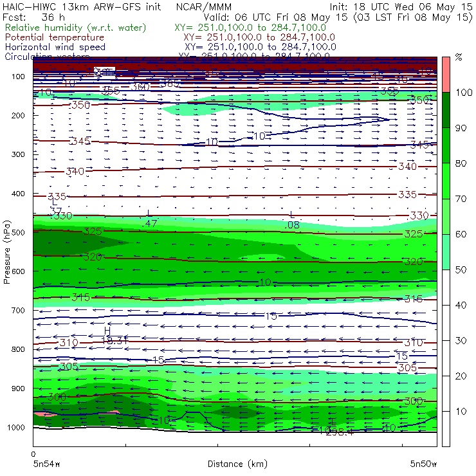Click the green XY coordinates text
Screen dimensions: 476x476
250,28
